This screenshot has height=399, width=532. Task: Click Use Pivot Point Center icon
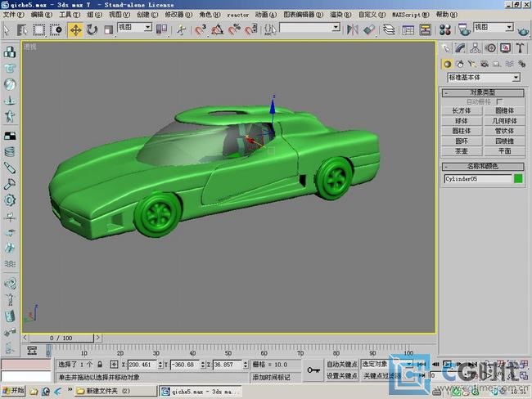(x=161, y=29)
